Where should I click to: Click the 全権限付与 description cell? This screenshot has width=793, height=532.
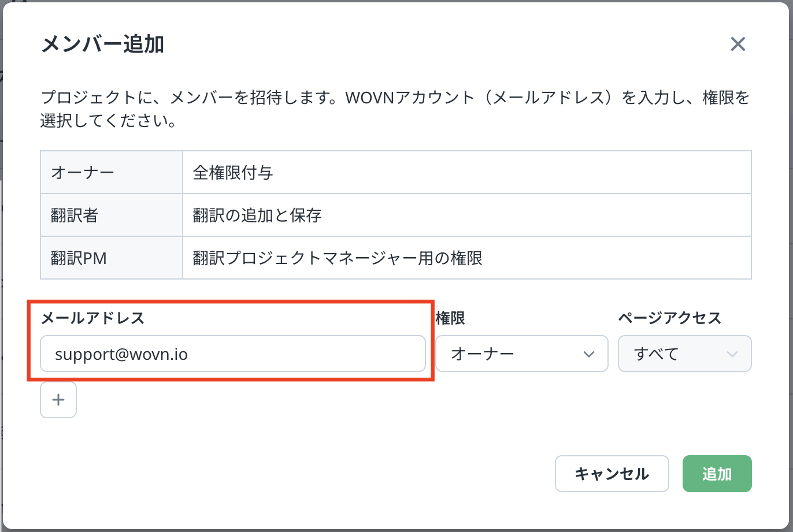click(466, 172)
